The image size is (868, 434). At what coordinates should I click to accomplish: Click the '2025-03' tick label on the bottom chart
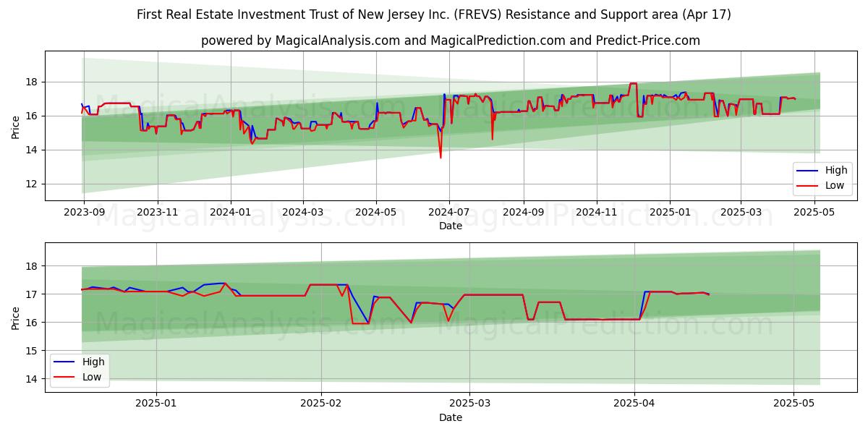[469, 404]
